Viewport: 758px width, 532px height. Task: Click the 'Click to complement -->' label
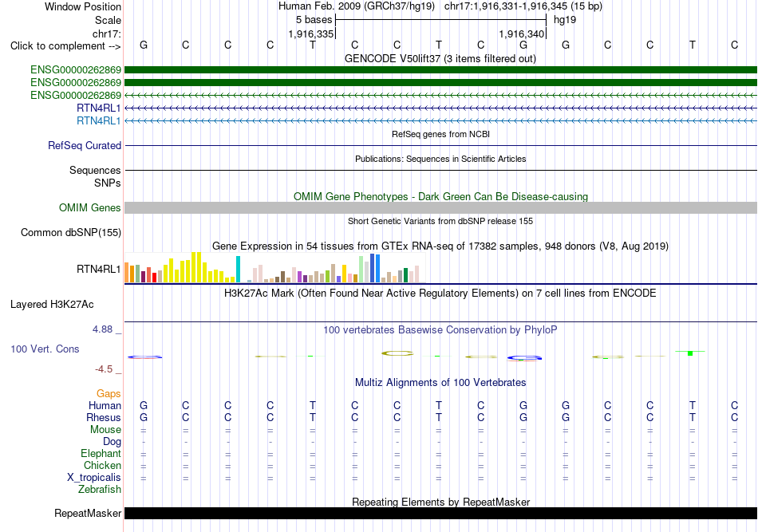click(65, 46)
